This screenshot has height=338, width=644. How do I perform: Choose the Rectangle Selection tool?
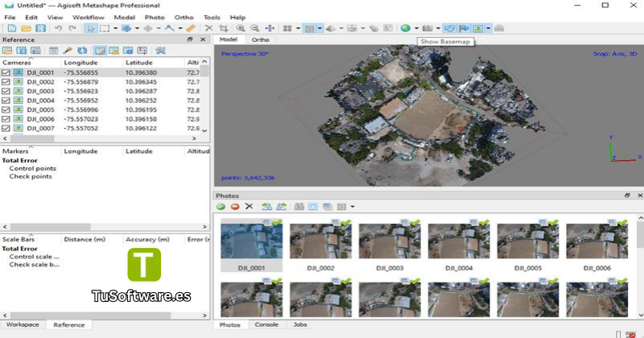(x=105, y=28)
